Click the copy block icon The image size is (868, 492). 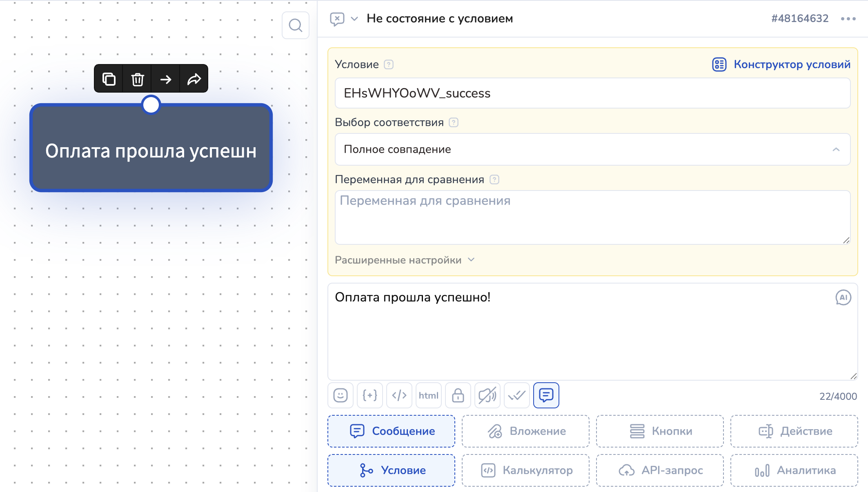point(109,79)
